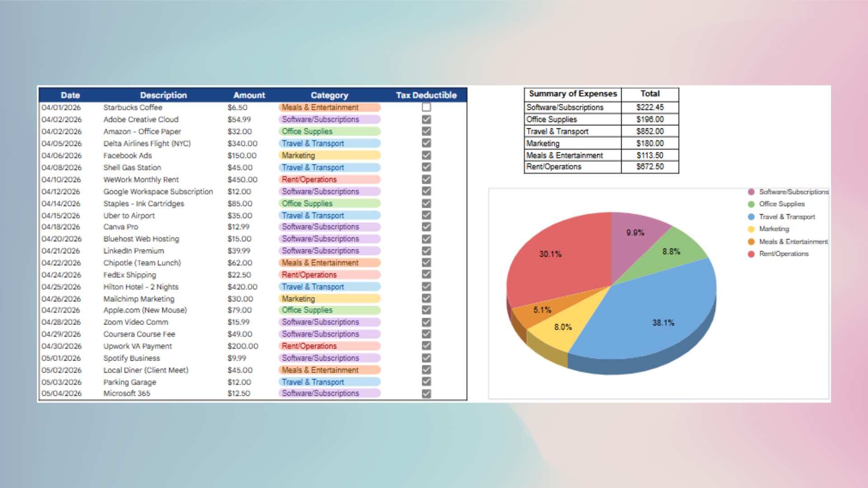Click the $222.45 Software/Subscriptions total cell

(650, 108)
